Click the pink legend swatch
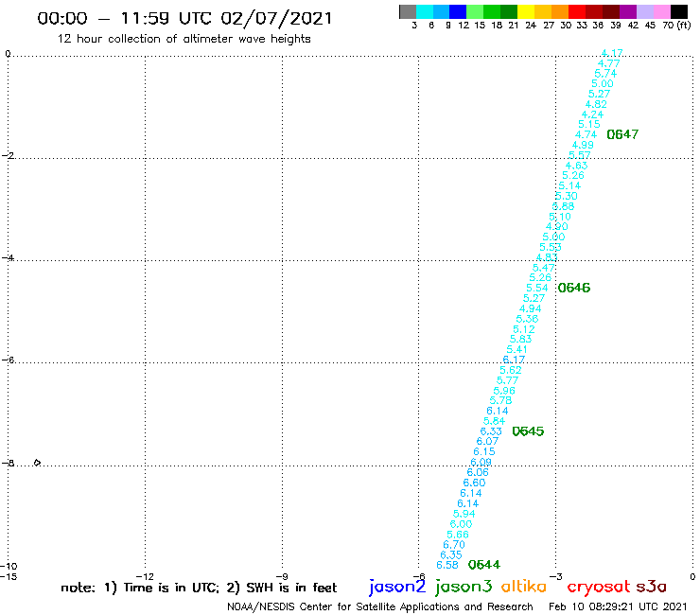700x615 pixels. click(x=661, y=11)
